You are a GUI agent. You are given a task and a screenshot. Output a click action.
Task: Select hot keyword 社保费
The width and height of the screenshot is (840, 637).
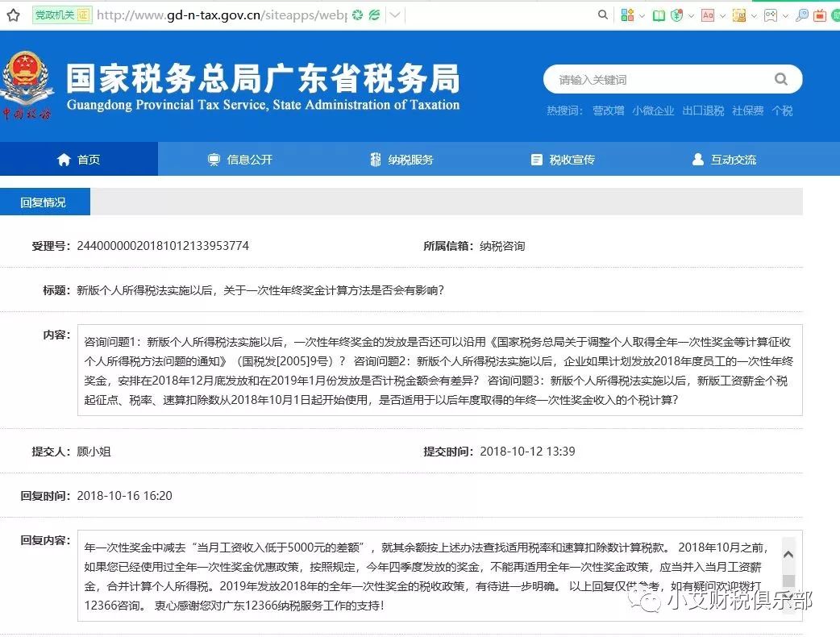click(748, 111)
